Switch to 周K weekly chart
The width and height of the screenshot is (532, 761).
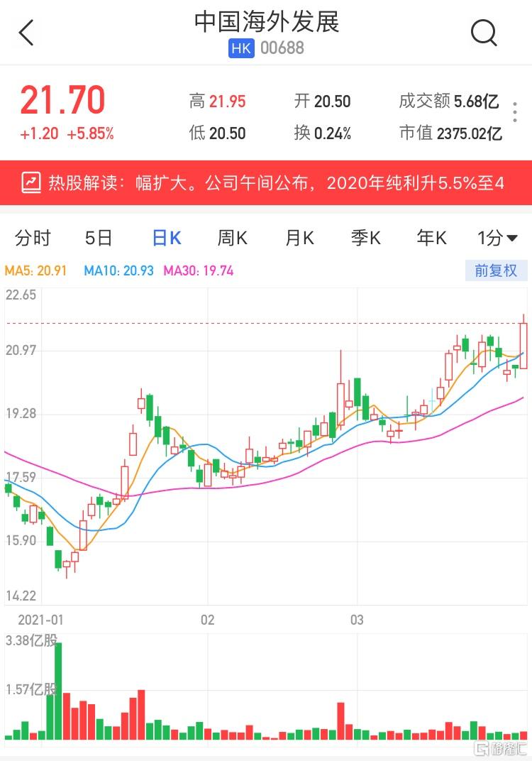(232, 239)
